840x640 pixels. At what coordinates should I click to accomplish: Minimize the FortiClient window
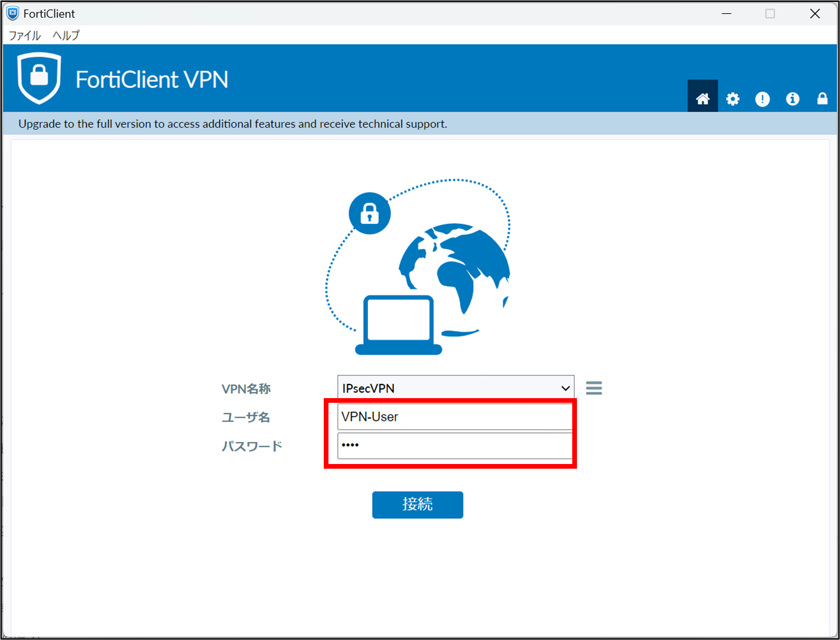(x=727, y=14)
